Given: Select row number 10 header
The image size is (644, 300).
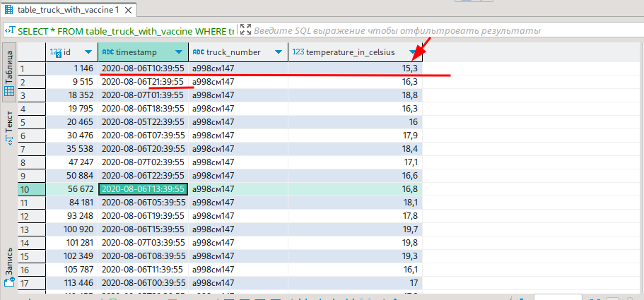Looking at the screenshot, I should [32, 189].
